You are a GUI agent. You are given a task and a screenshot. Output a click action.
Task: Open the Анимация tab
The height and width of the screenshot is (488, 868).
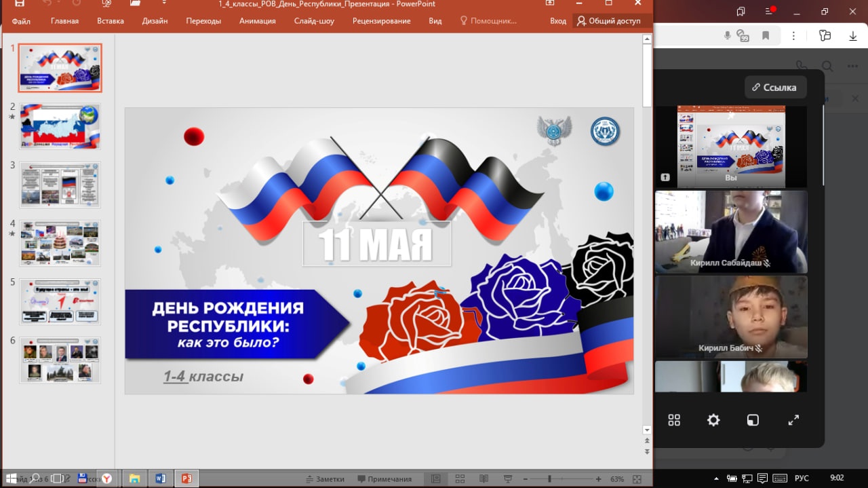(258, 21)
